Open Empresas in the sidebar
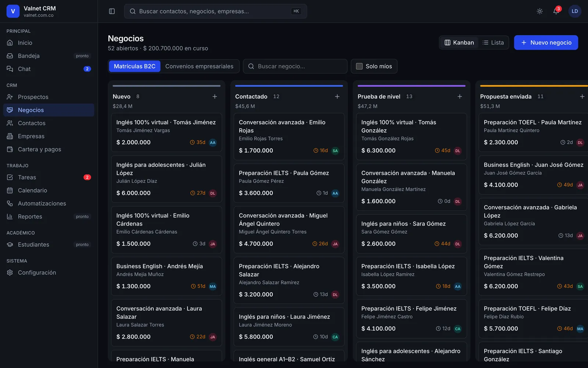This screenshot has width=588, height=368. click(x=49, y=136)
